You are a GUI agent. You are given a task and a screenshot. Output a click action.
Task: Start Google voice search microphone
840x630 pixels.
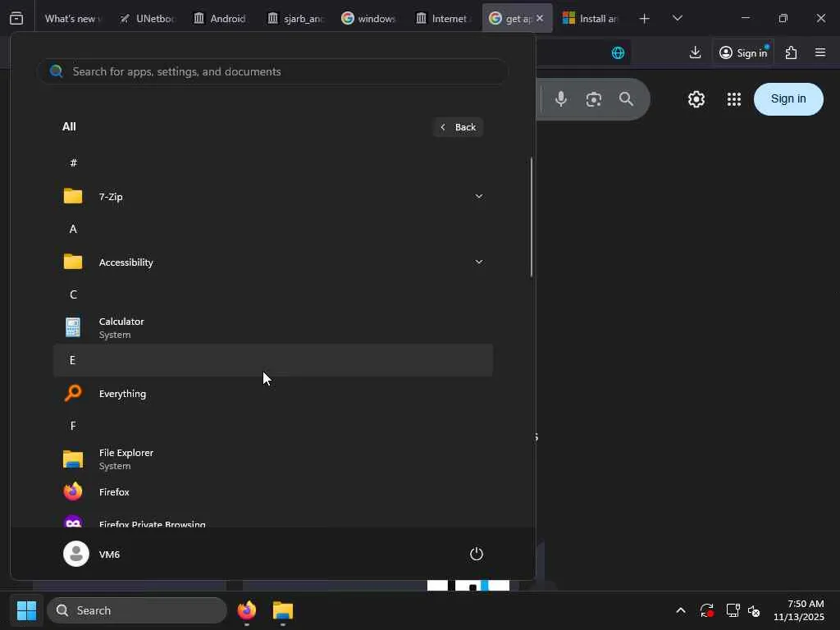pos(561,99)
